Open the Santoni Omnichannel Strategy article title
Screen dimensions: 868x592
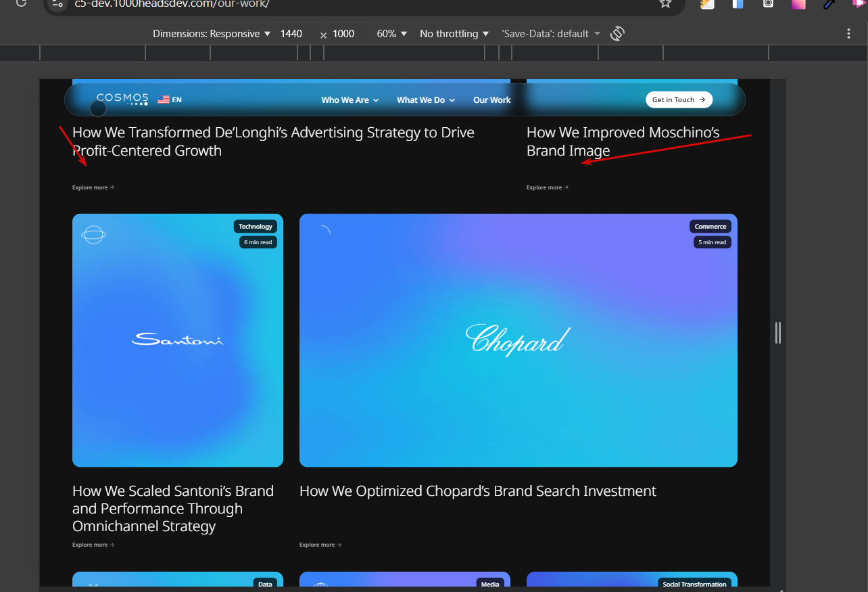pyautogui.click(x=173, y=508)
